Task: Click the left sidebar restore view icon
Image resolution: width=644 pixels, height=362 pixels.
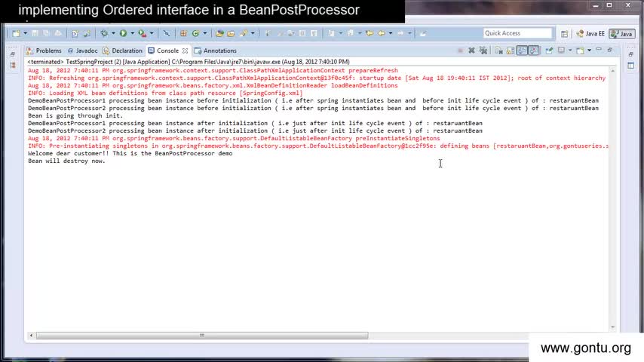Action: pyautogui.click(x=13, y=54)
